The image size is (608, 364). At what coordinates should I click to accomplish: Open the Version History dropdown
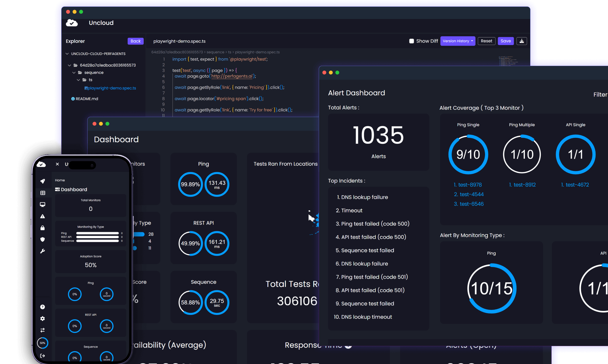pos(457,41)
